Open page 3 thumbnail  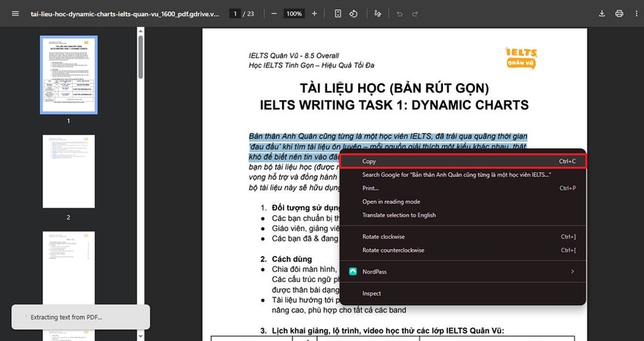point(68,267)
